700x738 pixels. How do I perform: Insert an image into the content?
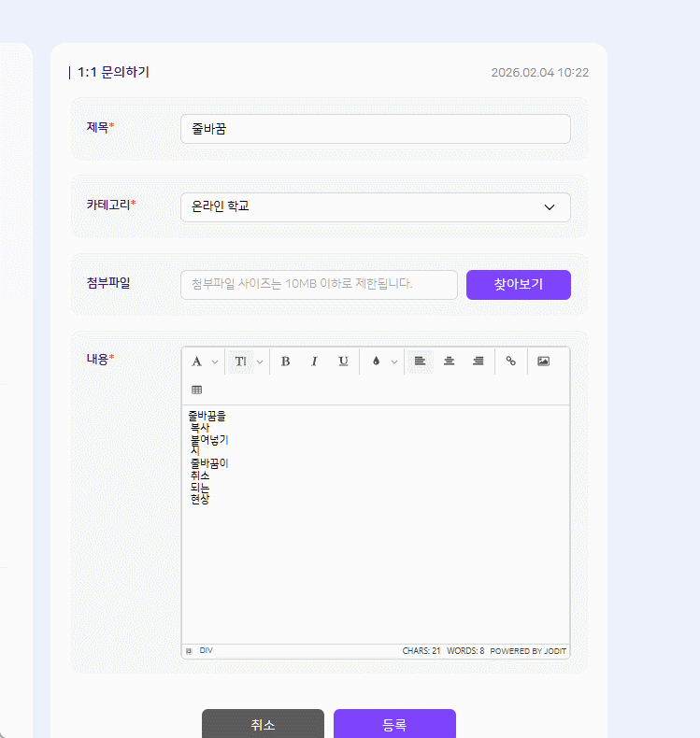(543, 362)
